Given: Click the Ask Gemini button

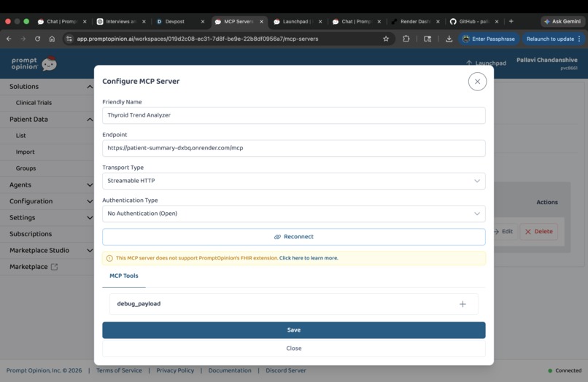Looking at the screenshot, I should click(562, 22).
